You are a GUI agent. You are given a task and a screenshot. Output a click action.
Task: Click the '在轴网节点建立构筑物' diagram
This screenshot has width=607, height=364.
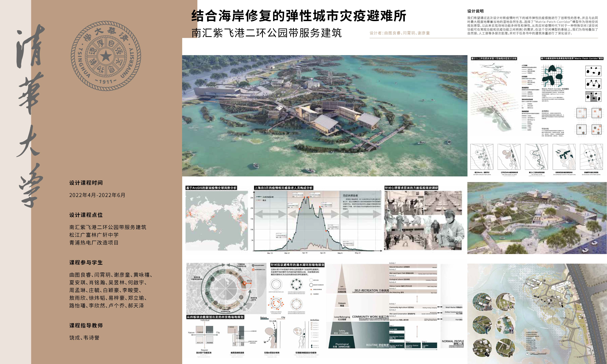[x=591, y=157]
